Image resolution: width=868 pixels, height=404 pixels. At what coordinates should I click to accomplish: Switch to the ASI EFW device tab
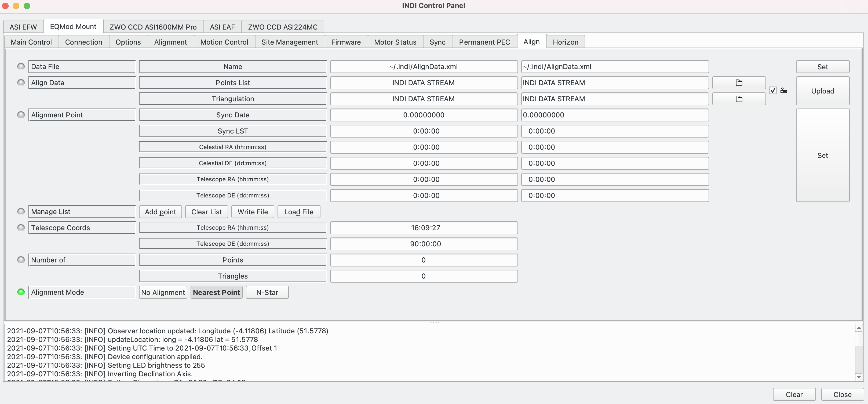coord(23,27)
